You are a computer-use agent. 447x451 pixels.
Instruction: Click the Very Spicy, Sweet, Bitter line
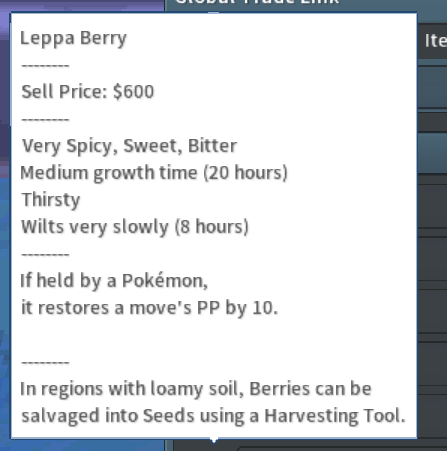coord(129,146)
